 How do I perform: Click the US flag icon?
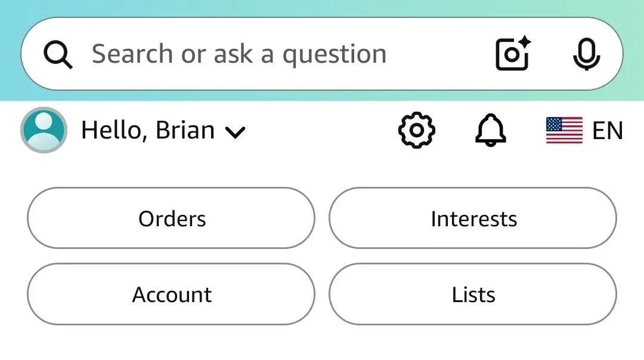tap(563, 130)
